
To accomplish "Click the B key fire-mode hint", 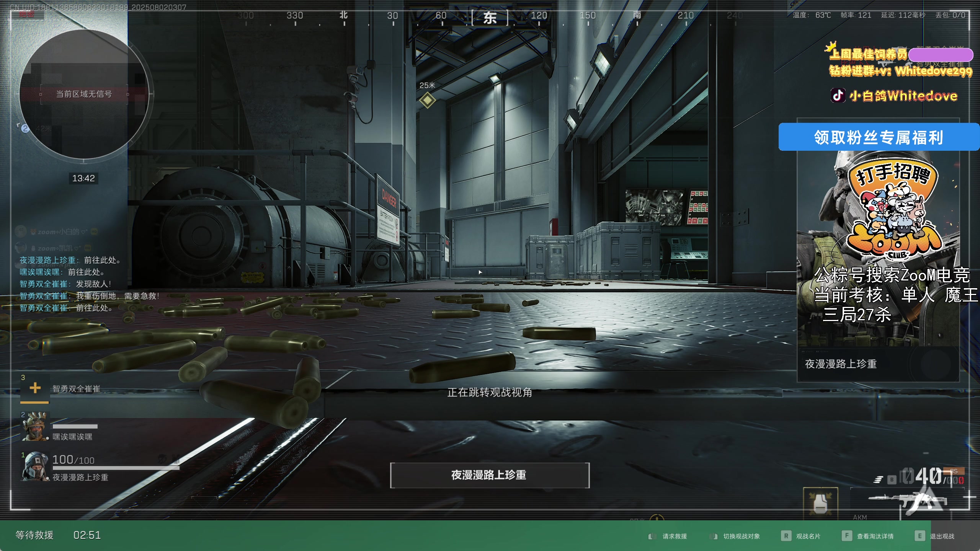I will pos(892,479).
